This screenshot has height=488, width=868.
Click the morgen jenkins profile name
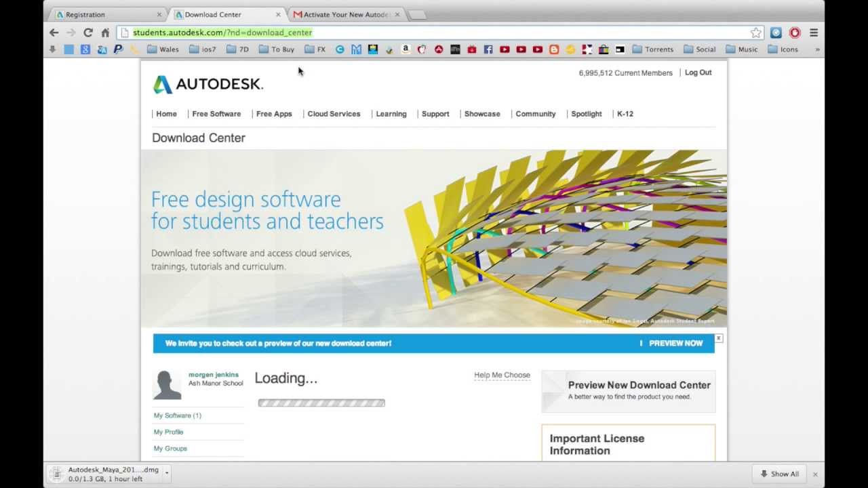pyautogui.click(x=214, y=375)
